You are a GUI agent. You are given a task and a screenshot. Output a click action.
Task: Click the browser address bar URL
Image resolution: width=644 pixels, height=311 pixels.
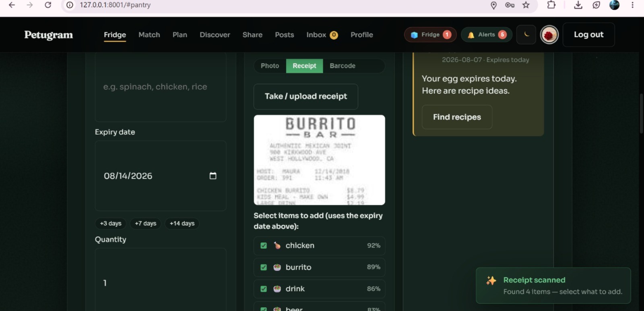(115, 5)
